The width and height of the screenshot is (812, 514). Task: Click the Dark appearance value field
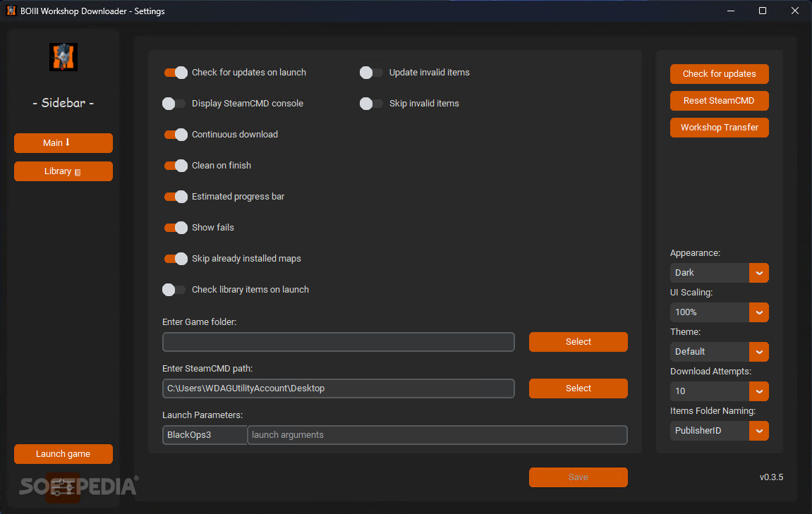[710, 273]
